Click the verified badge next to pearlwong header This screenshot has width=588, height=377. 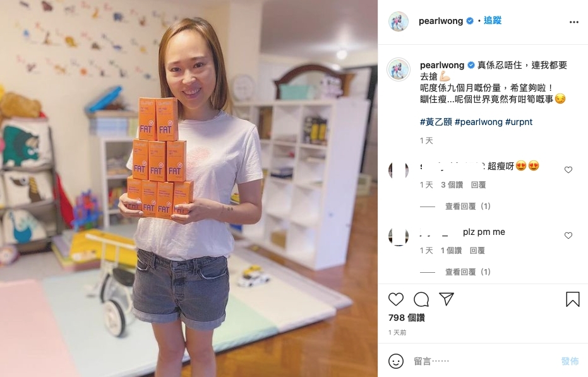469,21
